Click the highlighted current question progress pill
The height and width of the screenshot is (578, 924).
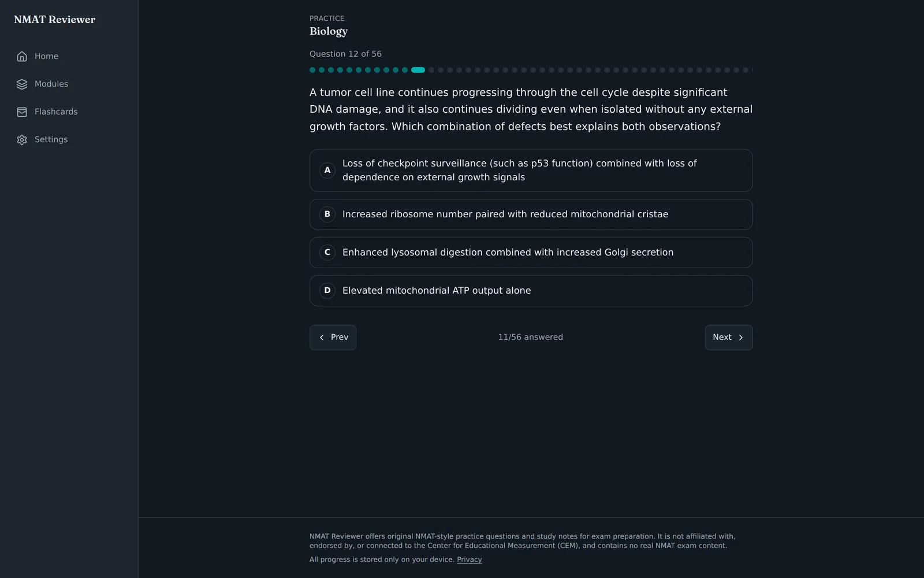[418, 70]
